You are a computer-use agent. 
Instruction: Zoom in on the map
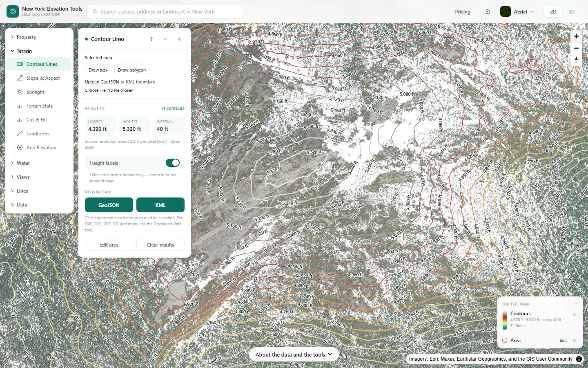[576, 36]
